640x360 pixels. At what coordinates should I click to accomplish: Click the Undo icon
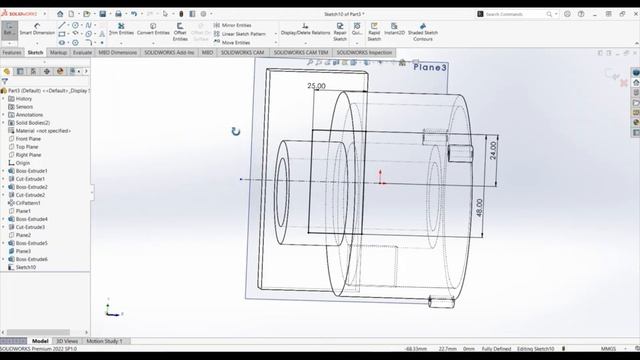click(134, 14)
